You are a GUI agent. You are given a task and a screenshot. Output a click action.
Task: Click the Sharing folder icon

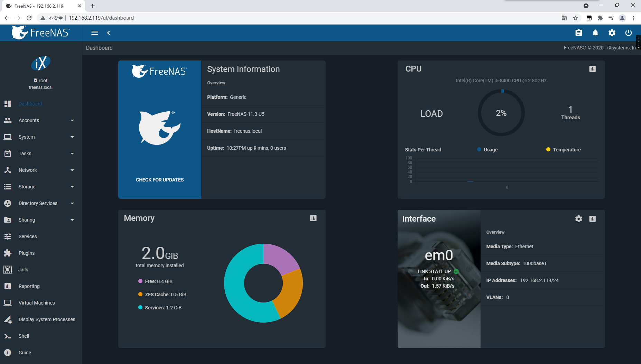point(8,220)
